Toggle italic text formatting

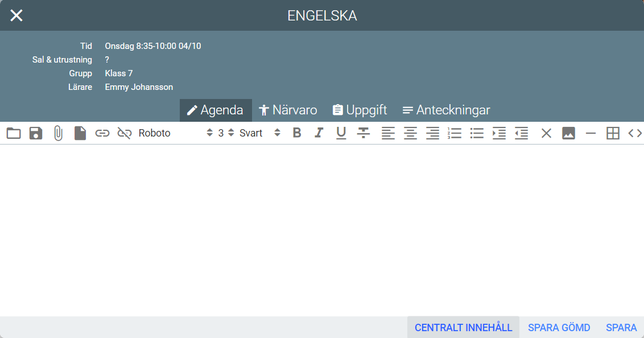pos(319,133)
